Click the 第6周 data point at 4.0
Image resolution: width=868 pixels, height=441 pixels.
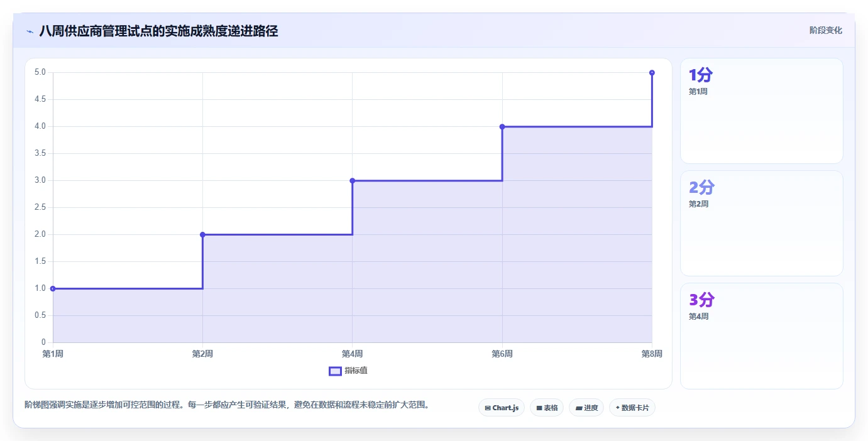coord(502,127)
